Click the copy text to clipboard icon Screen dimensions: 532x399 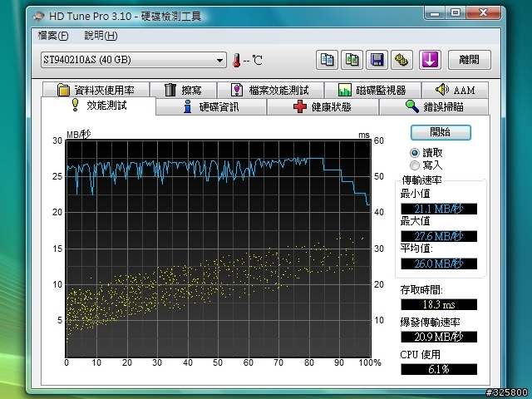[x=327, y=60]
